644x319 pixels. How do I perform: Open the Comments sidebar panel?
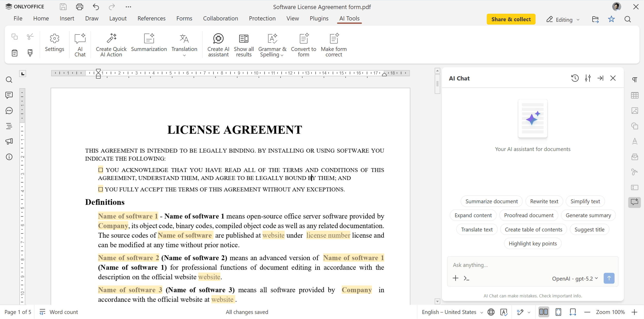point(9,95)
